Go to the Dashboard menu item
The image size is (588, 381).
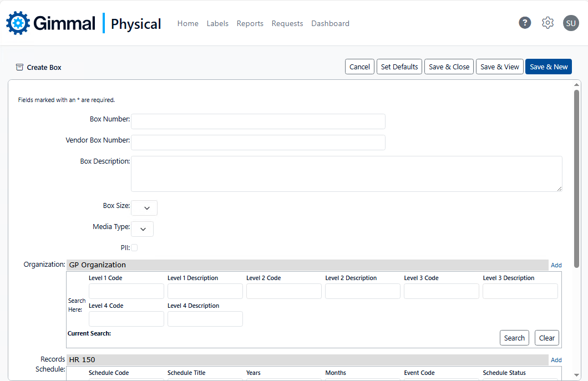point(330,23)
